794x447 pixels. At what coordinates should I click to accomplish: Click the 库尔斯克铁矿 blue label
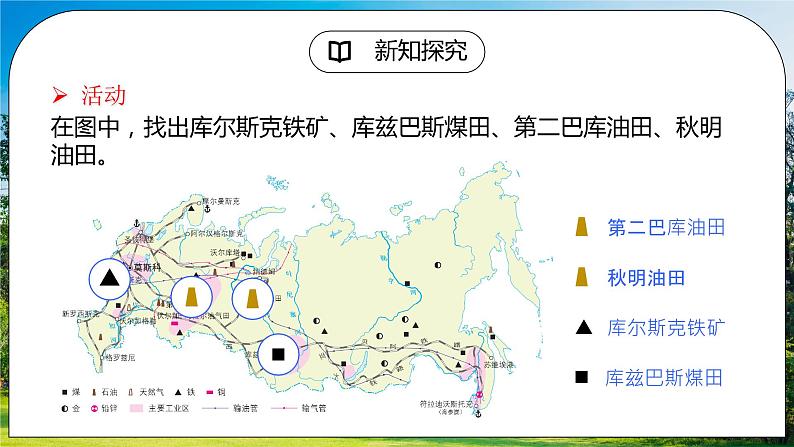[666, 328]
